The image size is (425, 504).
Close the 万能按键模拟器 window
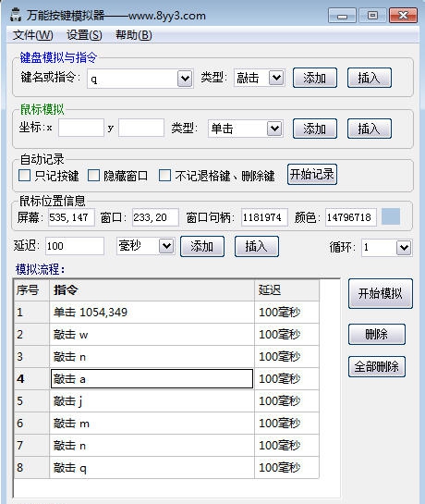point(404,16)
